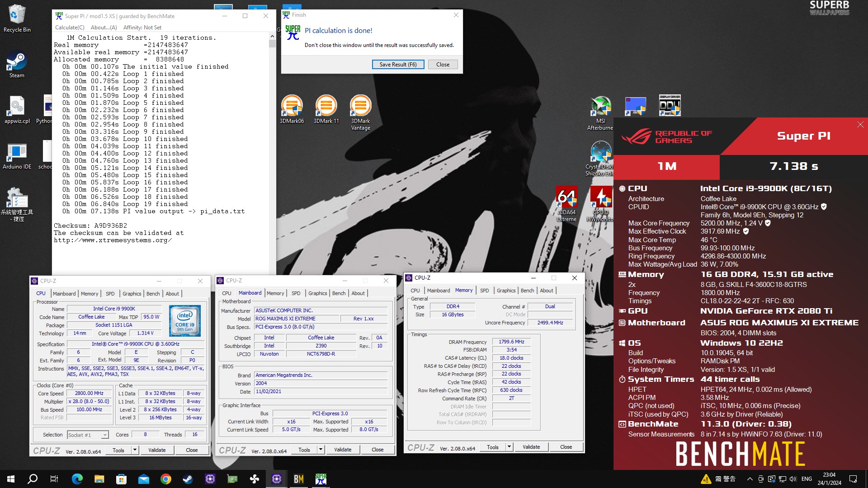Click the 'Checksum: A9D936B2' line in Super PI
This screenshot has height=488, width=868.
90,225
